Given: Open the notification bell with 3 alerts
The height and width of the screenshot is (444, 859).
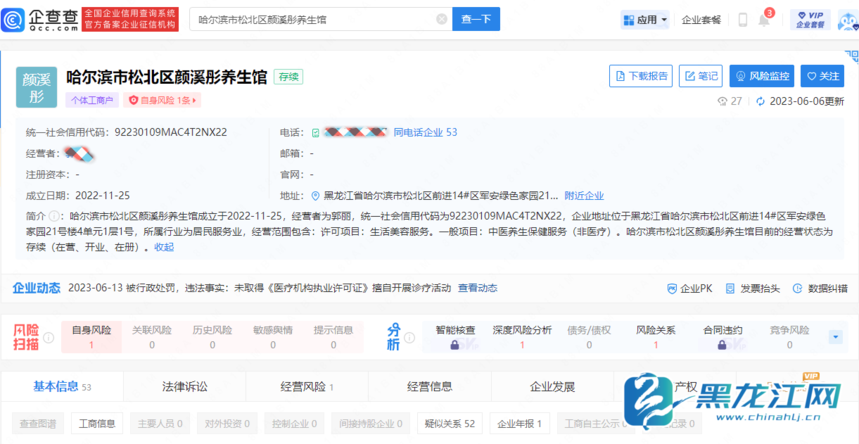Looking at the screenshot, I should pyautogui.click(x=766, y=19).
